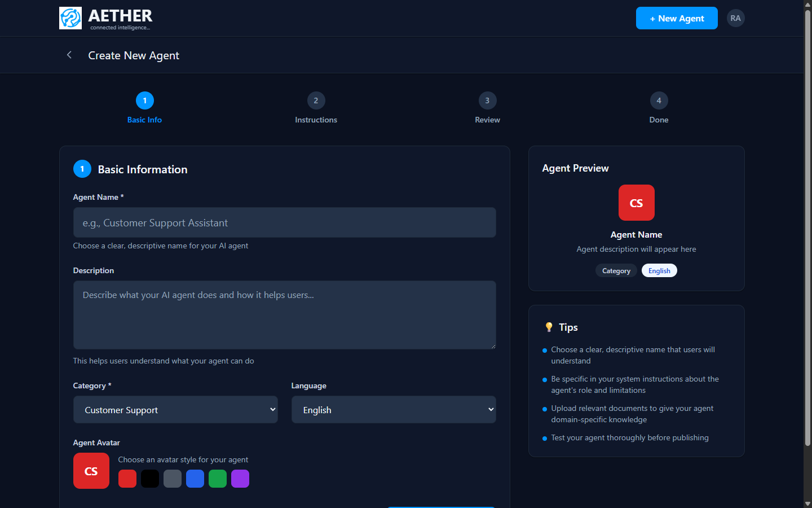Screen dimensions: 812x508
Task: Choose the black avatar color
Action: point(150,479)
